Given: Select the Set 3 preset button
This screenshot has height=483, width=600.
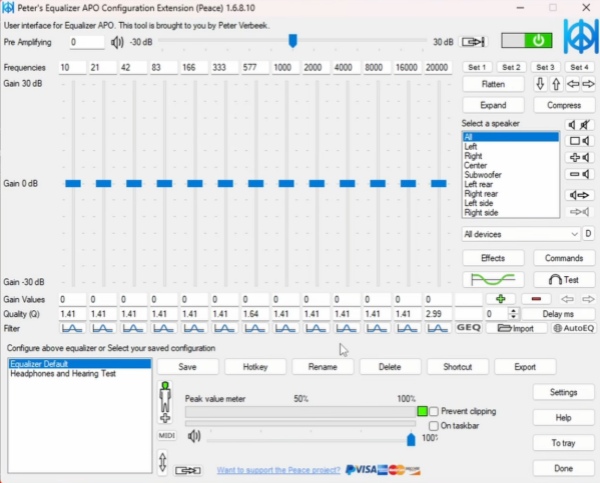Looking at the screenshot, I should 545,67.
